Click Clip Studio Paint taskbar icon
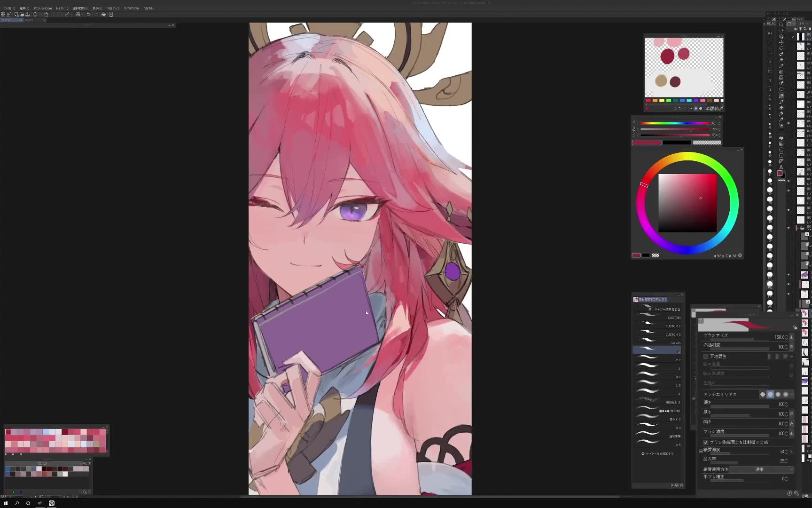 point(52,503)
